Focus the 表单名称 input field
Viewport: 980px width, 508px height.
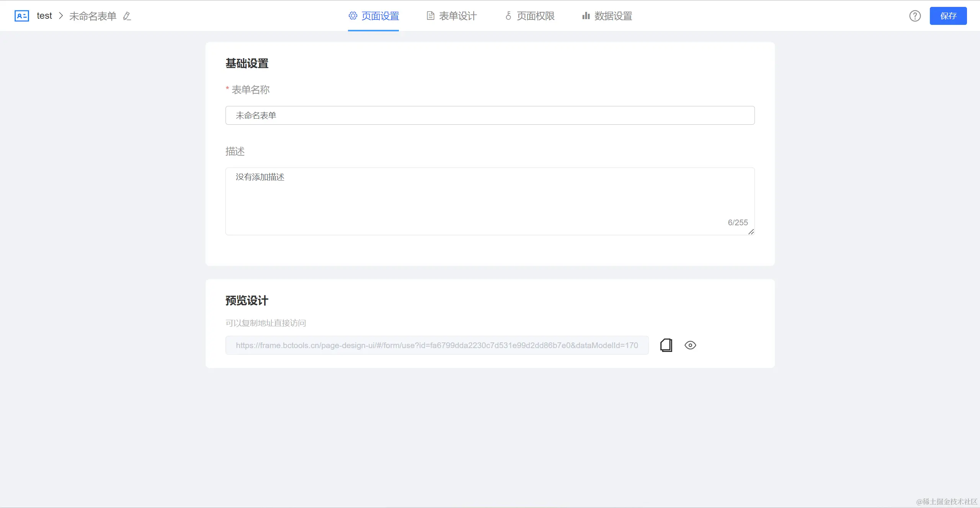pyautogui.click(x=490, y=115)
